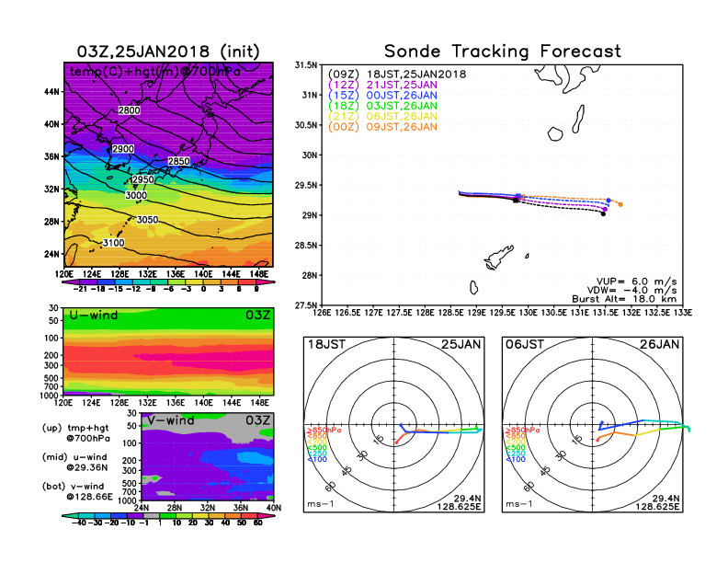The height and width of the screenshot is (563, 728).
Task: Click the purple landing point dot
Action: (x=605, y=209)
